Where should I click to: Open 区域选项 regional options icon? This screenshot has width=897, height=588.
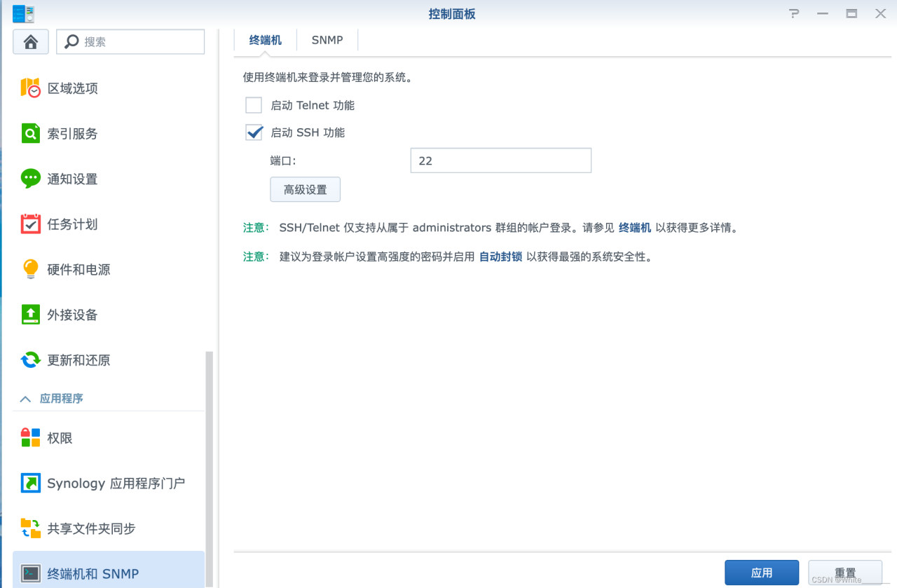click(x=30, y=88)
